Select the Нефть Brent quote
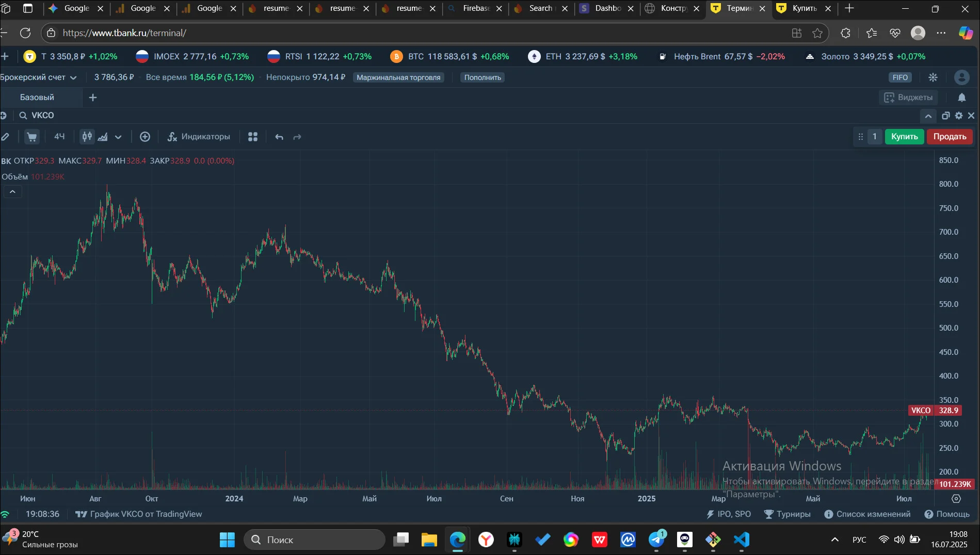Viewport: 980px width, 555px height. tap(721, 56)
